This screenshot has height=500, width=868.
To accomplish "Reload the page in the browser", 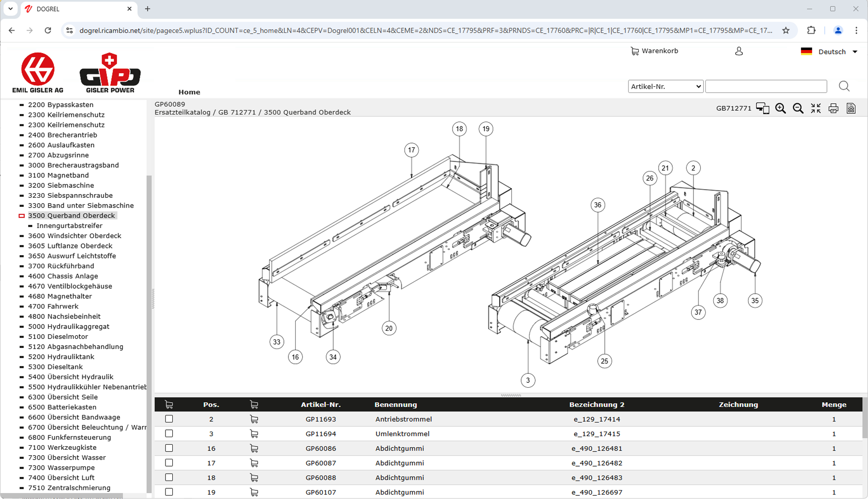I will 48,30.
